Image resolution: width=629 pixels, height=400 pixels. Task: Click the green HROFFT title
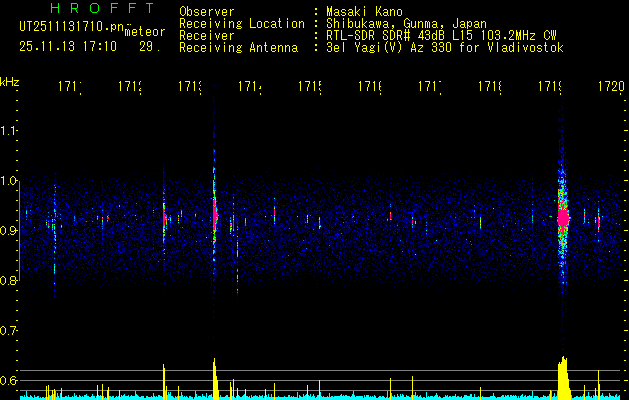pos(102,8)
